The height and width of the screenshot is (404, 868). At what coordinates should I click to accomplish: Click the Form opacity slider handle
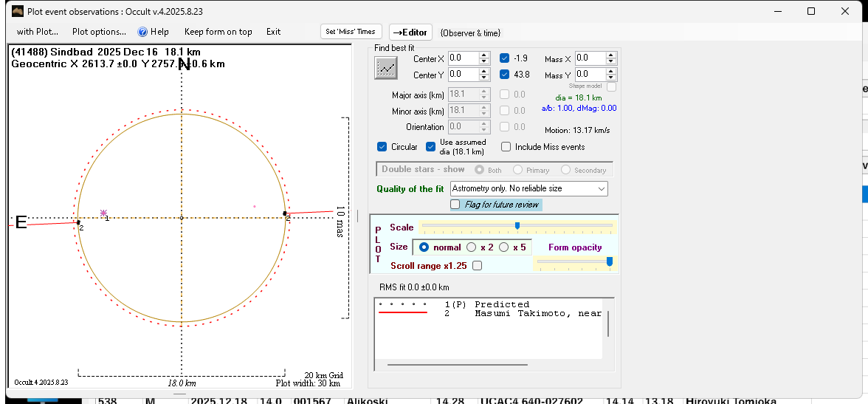click(x=610, y=261)
